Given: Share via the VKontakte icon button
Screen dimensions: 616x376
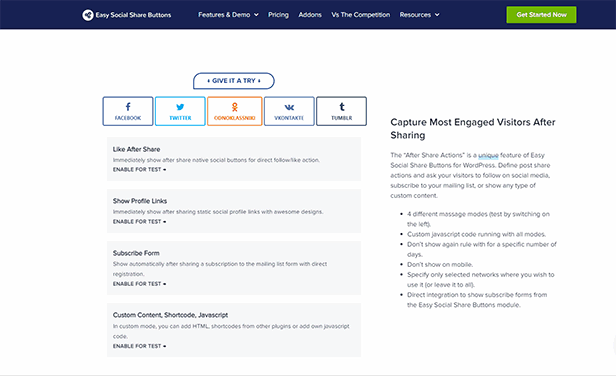Looking at the screenshot, I should coord(289,111).
